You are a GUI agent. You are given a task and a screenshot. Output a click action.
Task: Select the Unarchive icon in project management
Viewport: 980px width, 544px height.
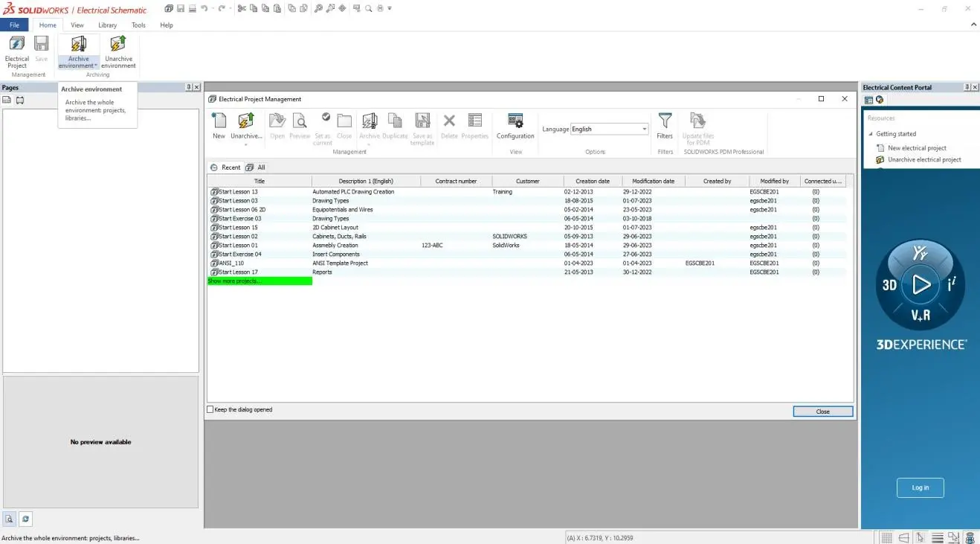point(246,127)
